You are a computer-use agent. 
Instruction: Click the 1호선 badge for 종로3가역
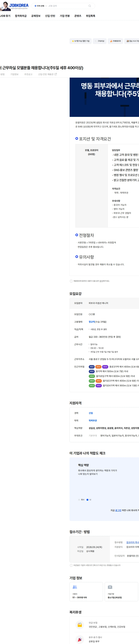coord(92,367)
